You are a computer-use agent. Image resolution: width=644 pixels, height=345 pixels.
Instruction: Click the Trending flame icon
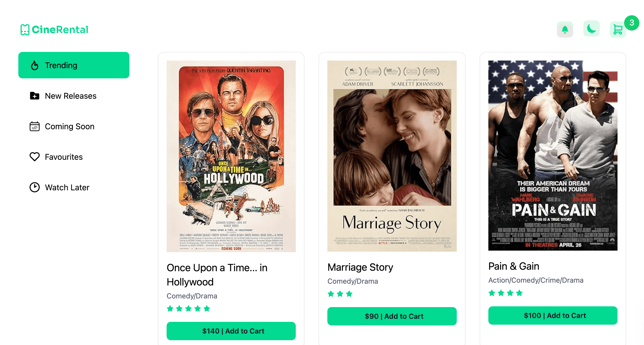35,65
